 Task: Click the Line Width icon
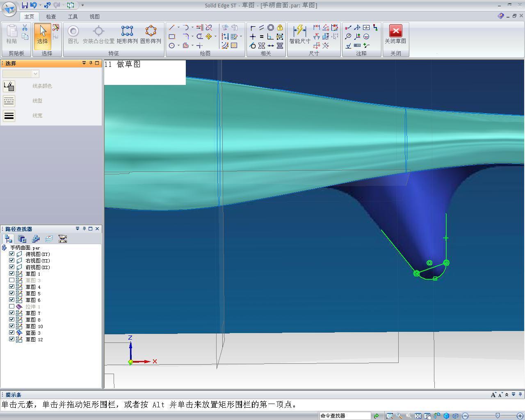click(9, 116)
